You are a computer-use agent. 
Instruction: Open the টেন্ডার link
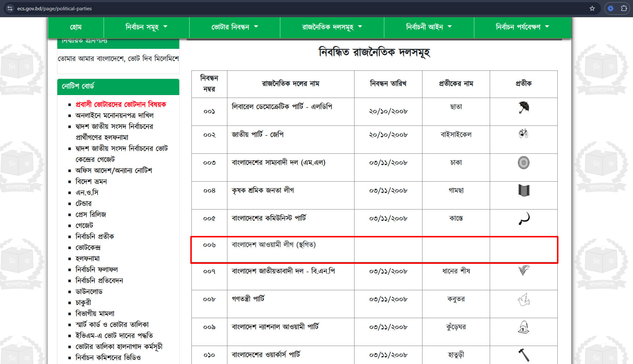83,204
